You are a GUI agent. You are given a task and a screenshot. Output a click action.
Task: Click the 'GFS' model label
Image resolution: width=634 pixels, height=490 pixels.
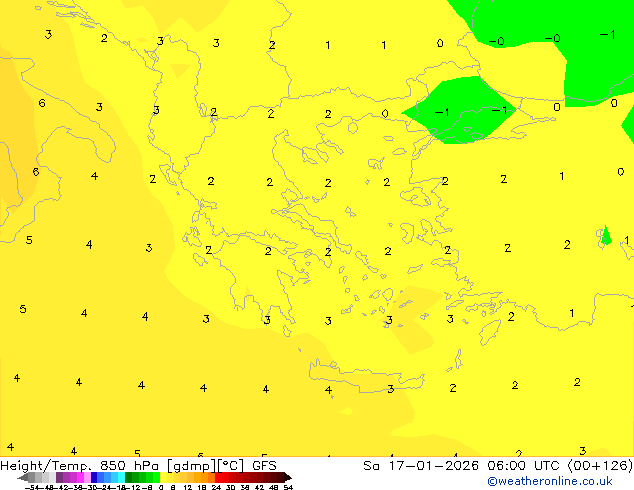264,466
